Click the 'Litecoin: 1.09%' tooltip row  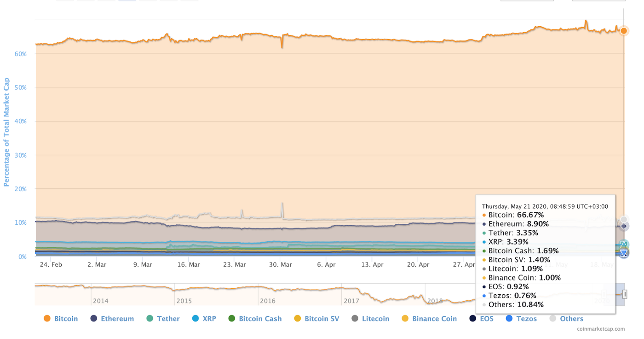(513, 269)
